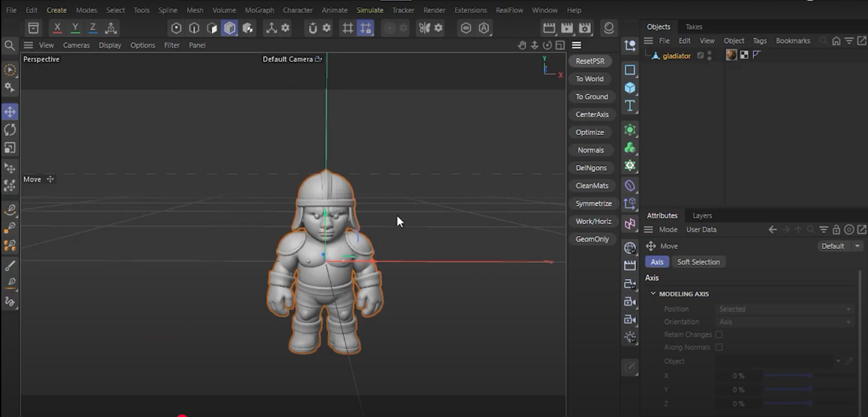Click the back arrow in Attributes manager
This screenshot has height=417, width=868.
point(773,230)
